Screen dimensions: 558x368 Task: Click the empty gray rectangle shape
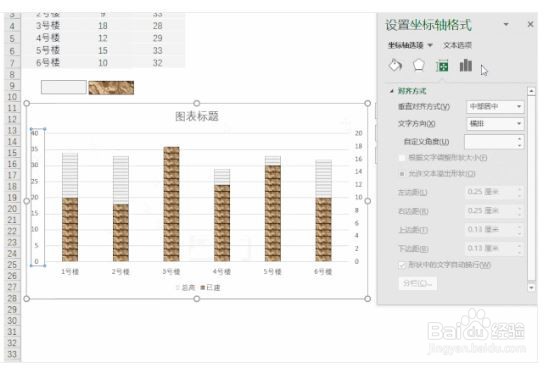pos(64,87)
